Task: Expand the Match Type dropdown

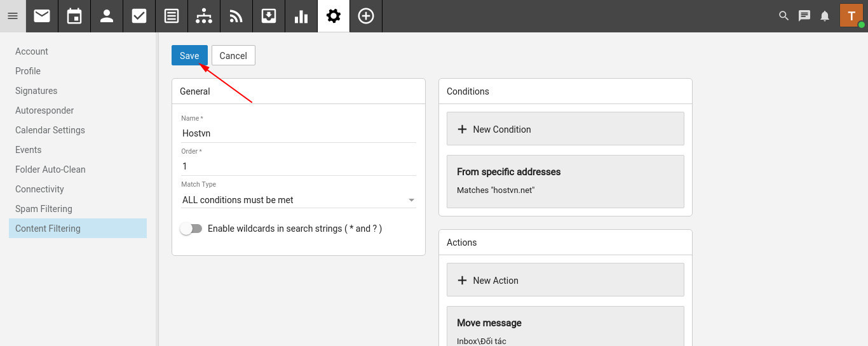Action: 299,200
